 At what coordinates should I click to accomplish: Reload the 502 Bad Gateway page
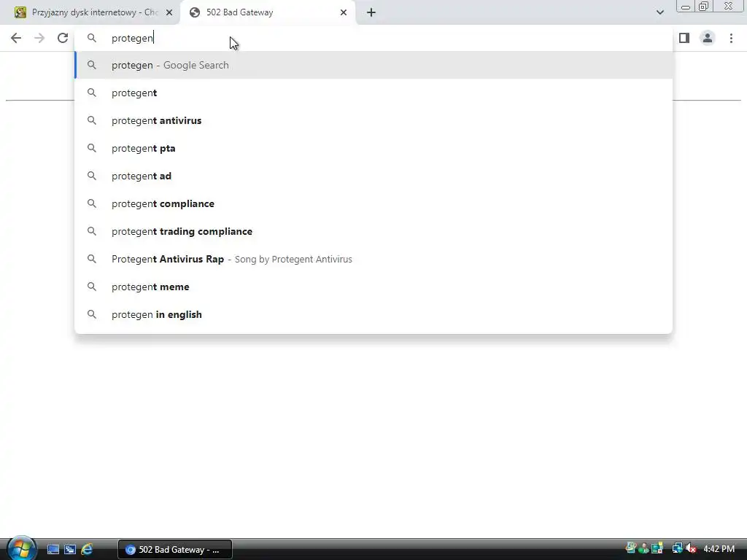click(63, 38)
